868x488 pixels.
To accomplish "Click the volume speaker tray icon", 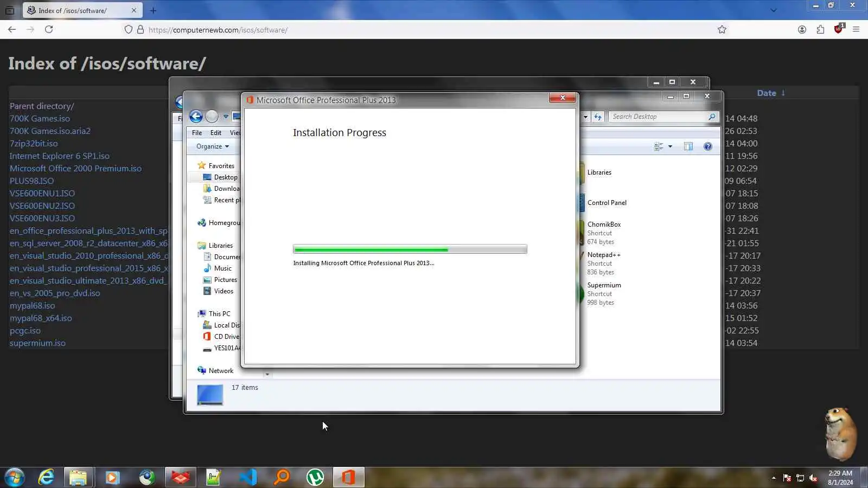I will pyautogui.click(x=813, y=478).
